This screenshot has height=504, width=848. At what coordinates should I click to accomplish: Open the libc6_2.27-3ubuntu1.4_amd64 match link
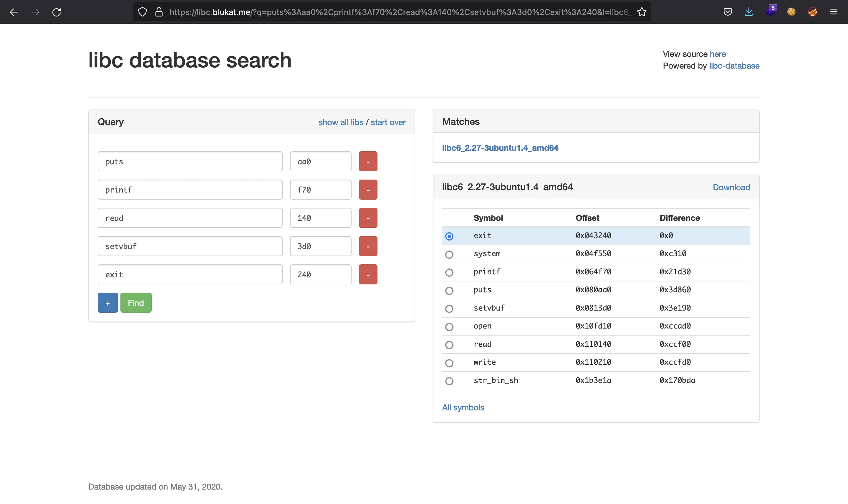500,148
